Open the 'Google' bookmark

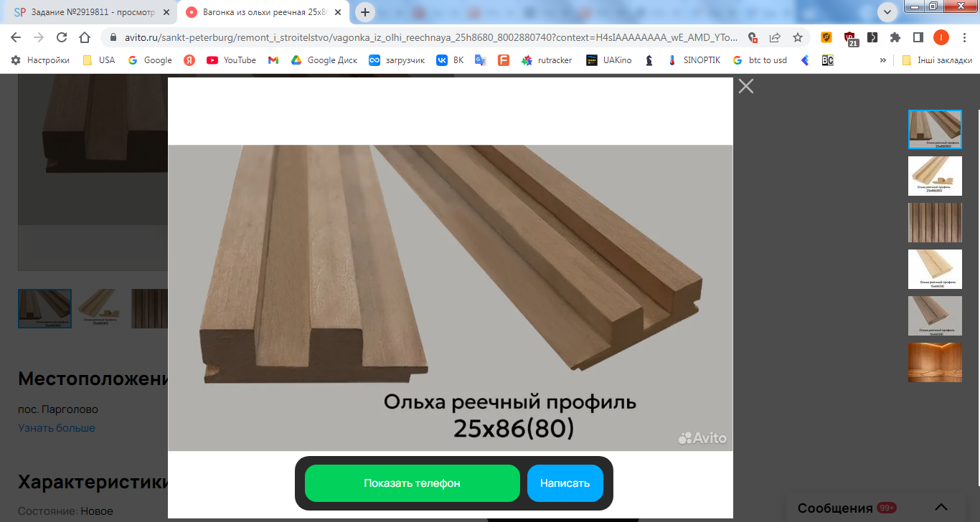(x=150, y=60)
